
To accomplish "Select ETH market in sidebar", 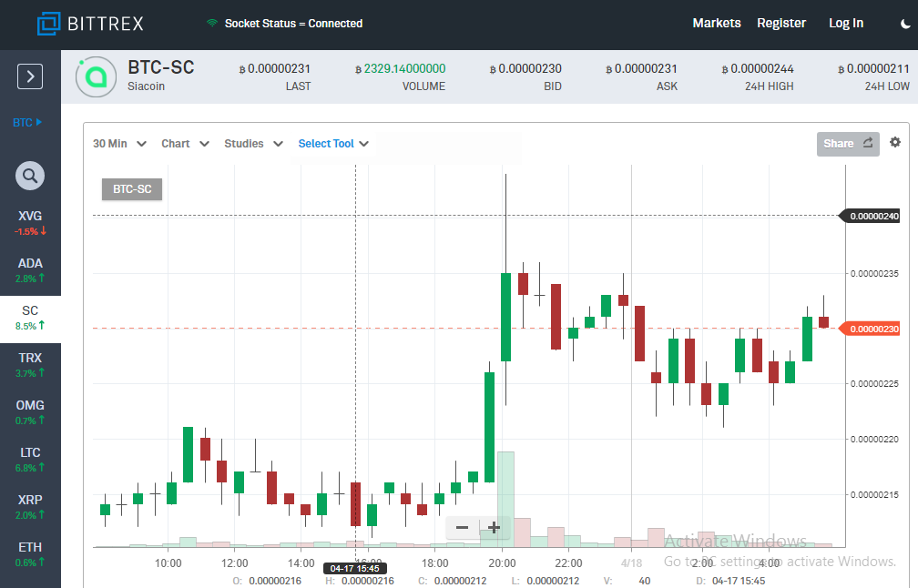I will coord(30,555).
